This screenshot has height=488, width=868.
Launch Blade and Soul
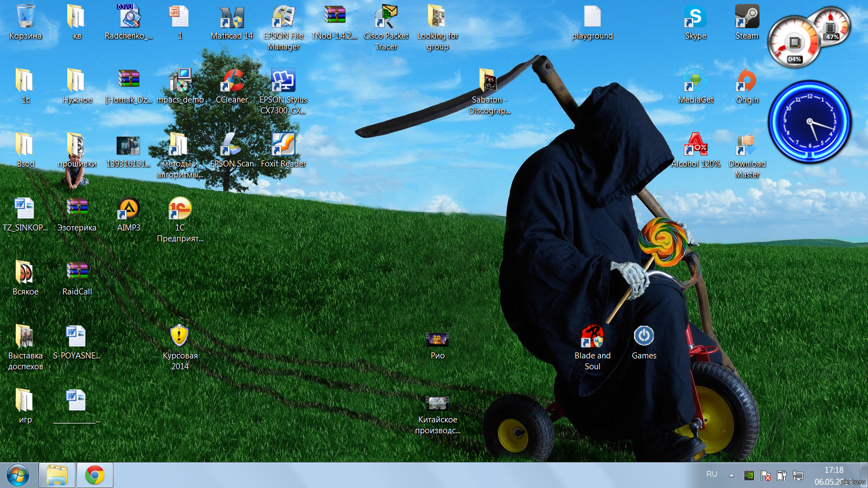[x=592, y=348]
